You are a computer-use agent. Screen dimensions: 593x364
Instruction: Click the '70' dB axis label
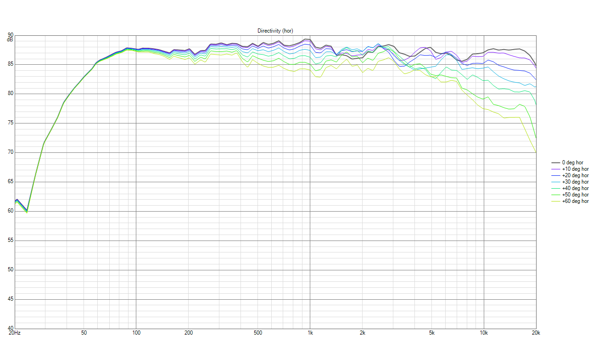tap(11, 152)
